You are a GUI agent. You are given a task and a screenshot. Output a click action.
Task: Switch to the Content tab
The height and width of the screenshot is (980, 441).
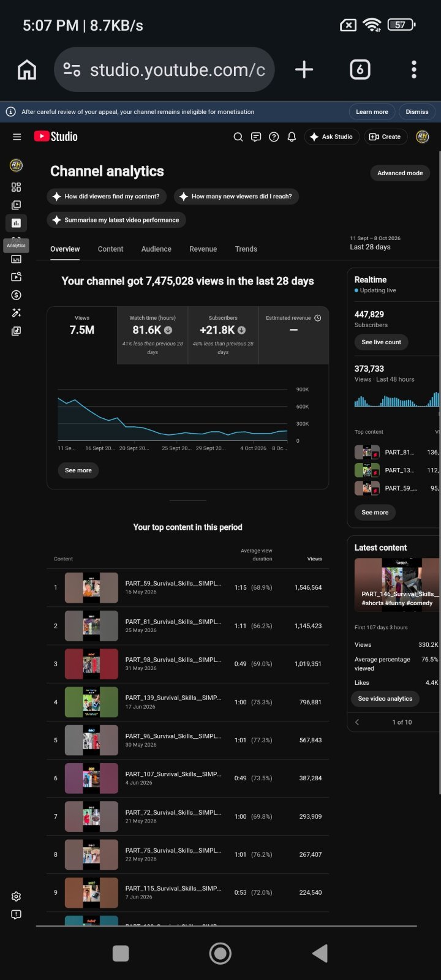click(110, 249)
